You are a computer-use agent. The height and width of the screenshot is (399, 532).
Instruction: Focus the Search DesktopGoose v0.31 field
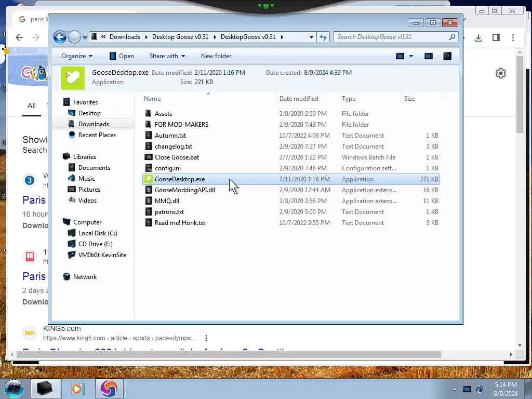pyautogui.click(x=391, y=37)
